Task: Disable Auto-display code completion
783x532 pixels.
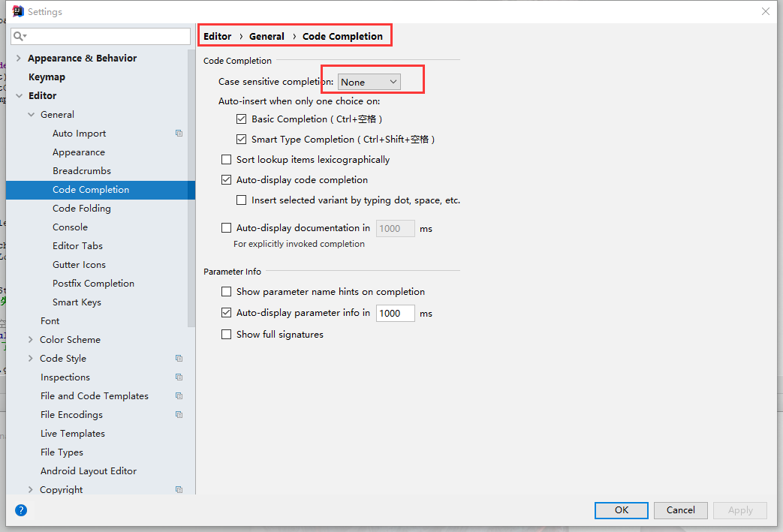Action: (x=226, y=179)
